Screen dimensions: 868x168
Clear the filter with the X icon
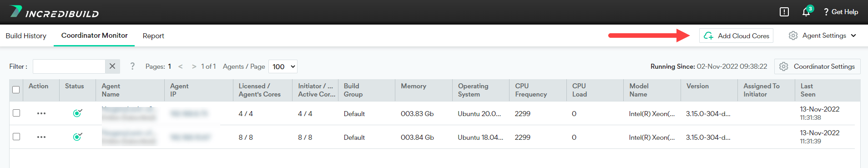[112, 66]
